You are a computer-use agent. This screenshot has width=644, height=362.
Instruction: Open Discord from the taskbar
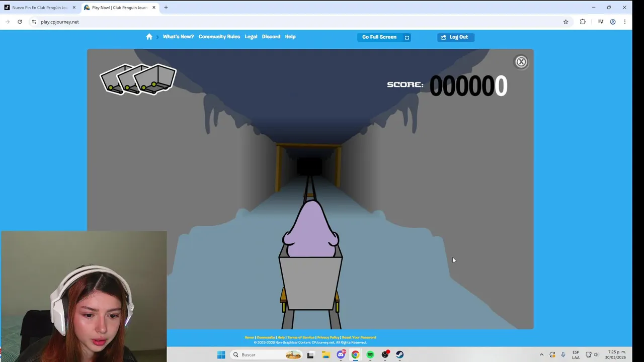(341, 354)
